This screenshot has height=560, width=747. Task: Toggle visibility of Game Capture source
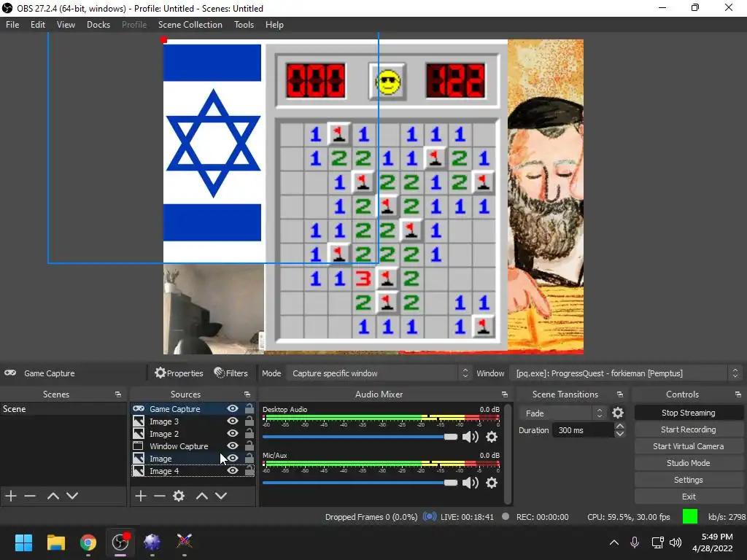pyautogui.click(x=233, y=408)
